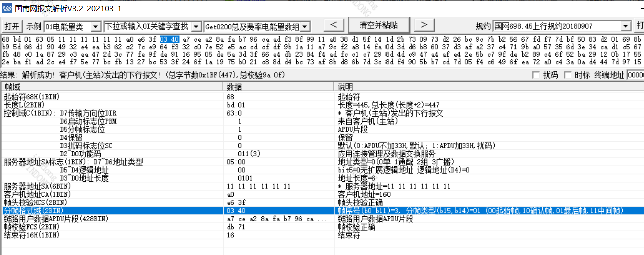
Task: Select the 帧头校验HCS(2BIN) row
Action: (x=321, y=202)
